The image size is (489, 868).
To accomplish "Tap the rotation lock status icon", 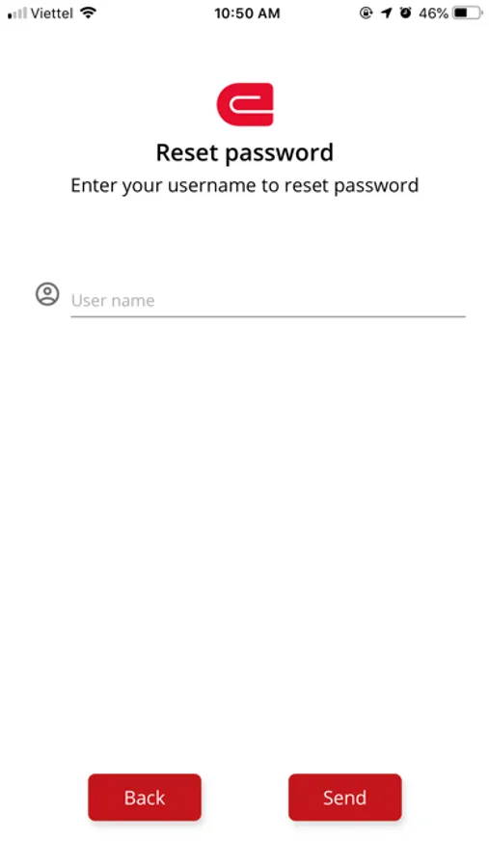I will click(x=367, y=13).
